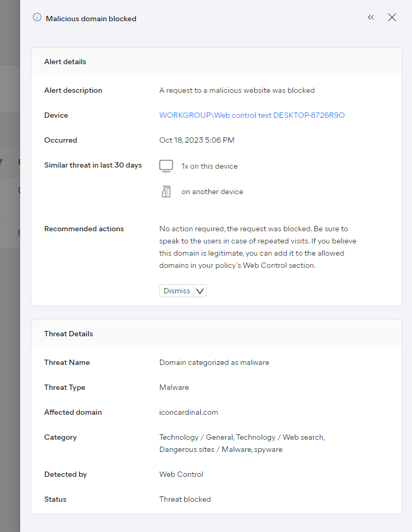Click the Alert details section header
Screen dimensions: 412x532
coord(65,62)
